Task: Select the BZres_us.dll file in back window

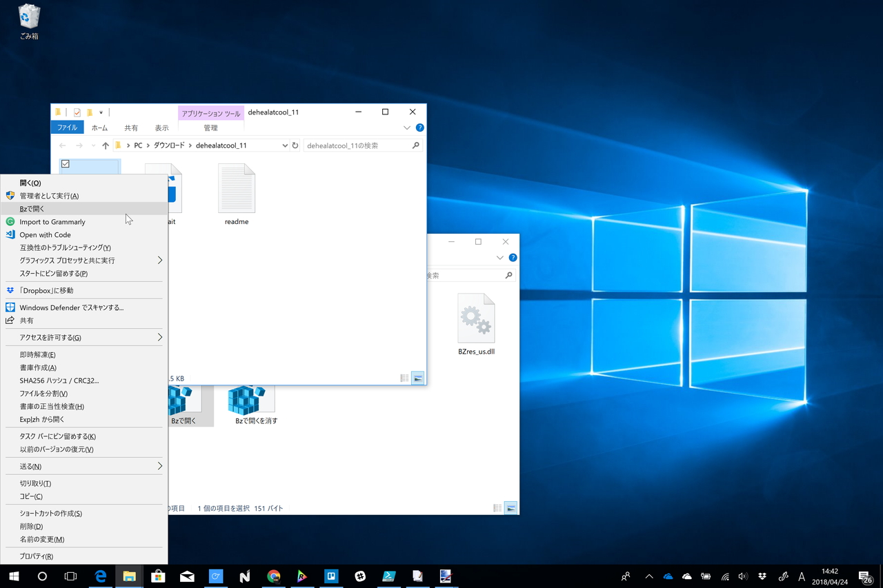Action: [476, 324]
